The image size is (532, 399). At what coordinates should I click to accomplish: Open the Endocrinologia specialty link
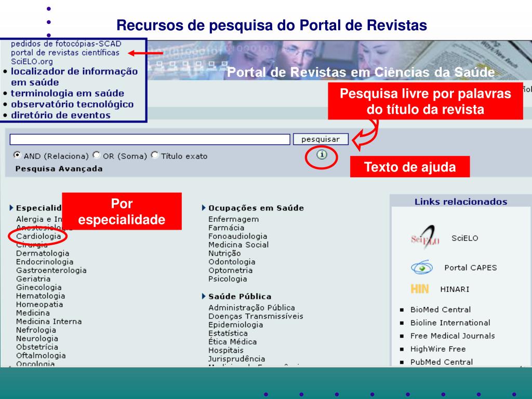[x=45, y=262]
